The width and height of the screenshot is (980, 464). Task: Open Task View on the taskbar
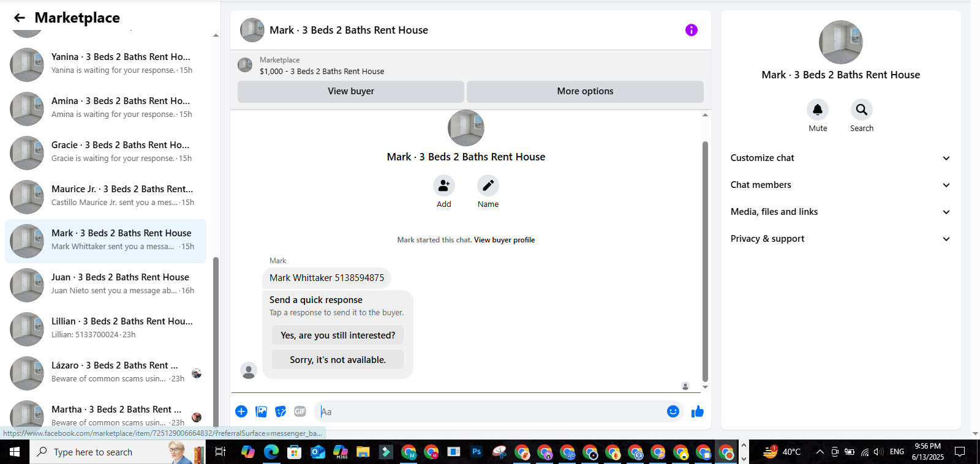tap(221, 452)
